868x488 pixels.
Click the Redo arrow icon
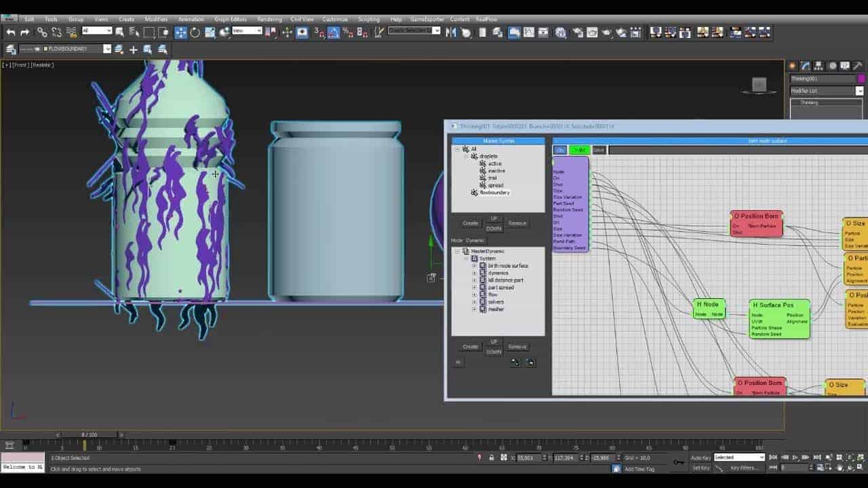pyautogui.click(x=25, y=32)
